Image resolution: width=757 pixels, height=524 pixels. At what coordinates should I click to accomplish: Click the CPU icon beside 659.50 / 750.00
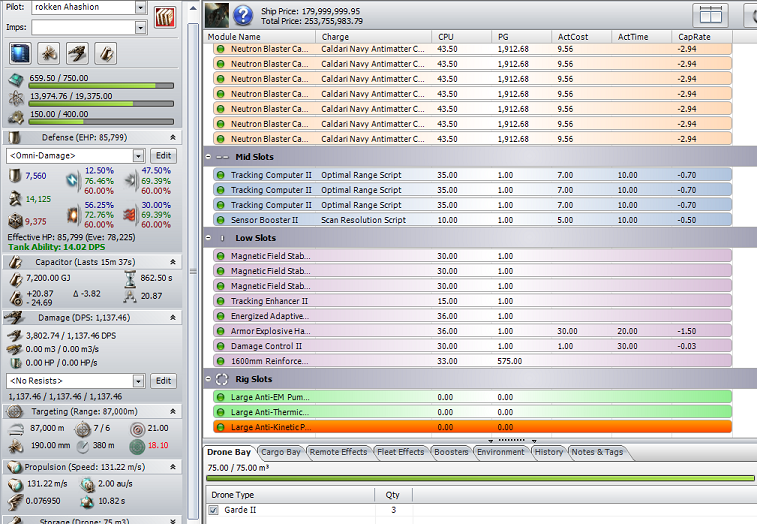pyautogui.click(x=16, y=81)
